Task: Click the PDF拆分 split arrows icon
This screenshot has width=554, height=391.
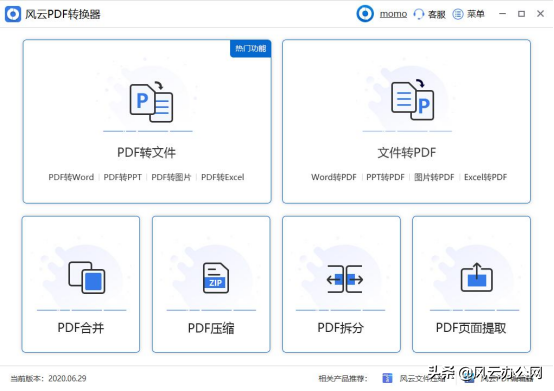Action: (x=345, y=279)
